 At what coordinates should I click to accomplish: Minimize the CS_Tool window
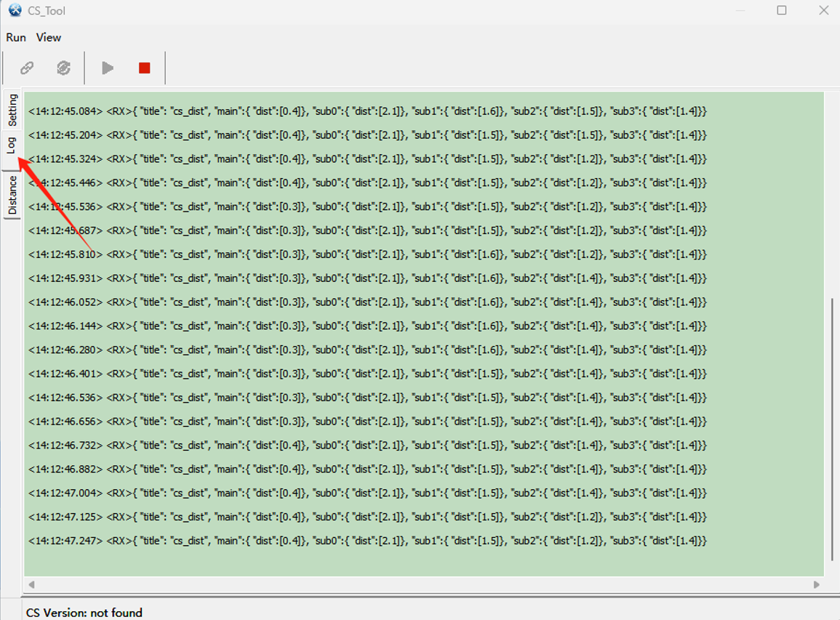(740, 10)
